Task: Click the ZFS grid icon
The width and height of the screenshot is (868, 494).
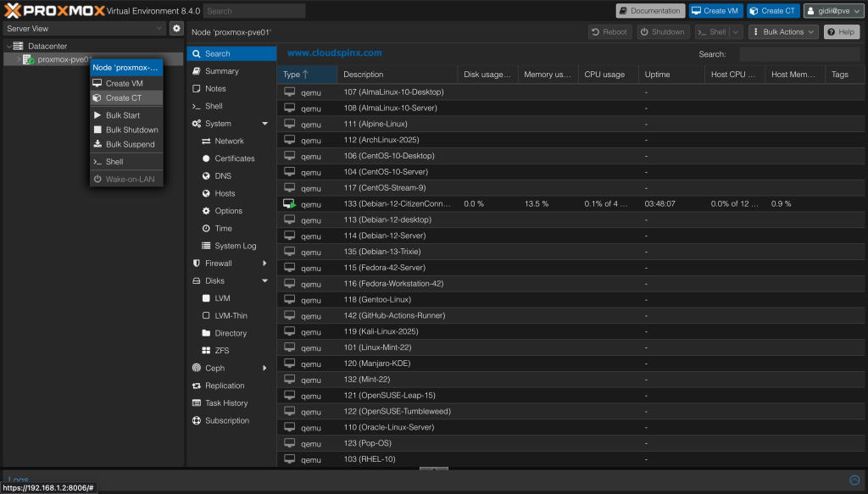Action: point(206,351)
